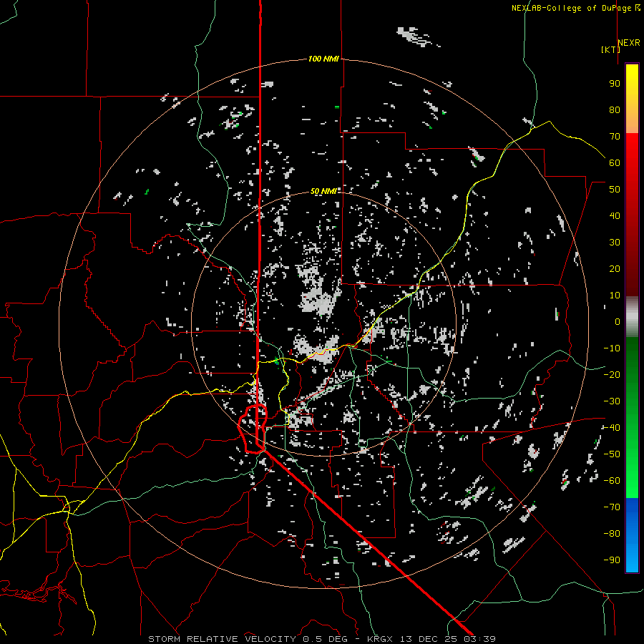This screenshot has height=644, width=644.
Task: Click the KRGX radar site identifier
Action: 381,639
